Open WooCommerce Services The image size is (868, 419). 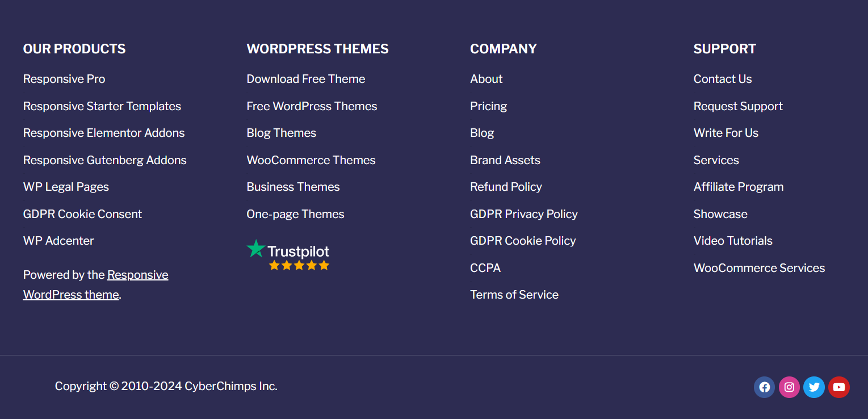pyautogui.click(x=760, y=268)
